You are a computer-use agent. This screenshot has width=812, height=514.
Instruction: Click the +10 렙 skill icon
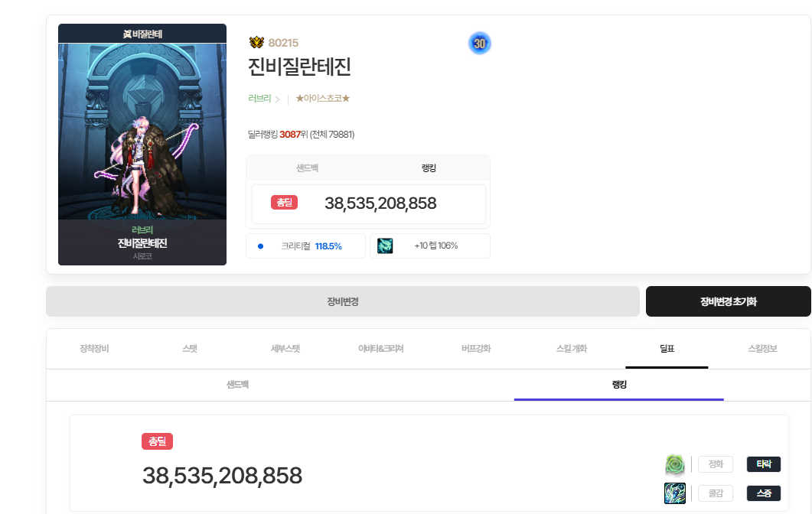click(x=385, y=246)
